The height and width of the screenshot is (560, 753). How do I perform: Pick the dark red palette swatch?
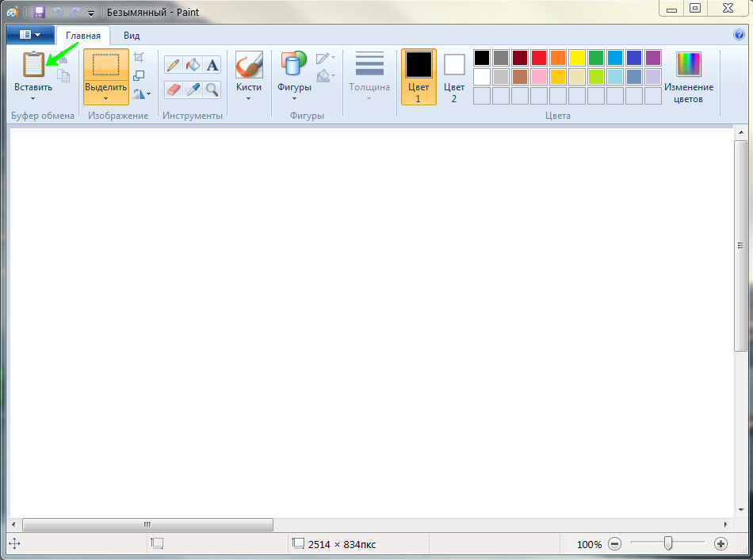[x=520, y=58]
